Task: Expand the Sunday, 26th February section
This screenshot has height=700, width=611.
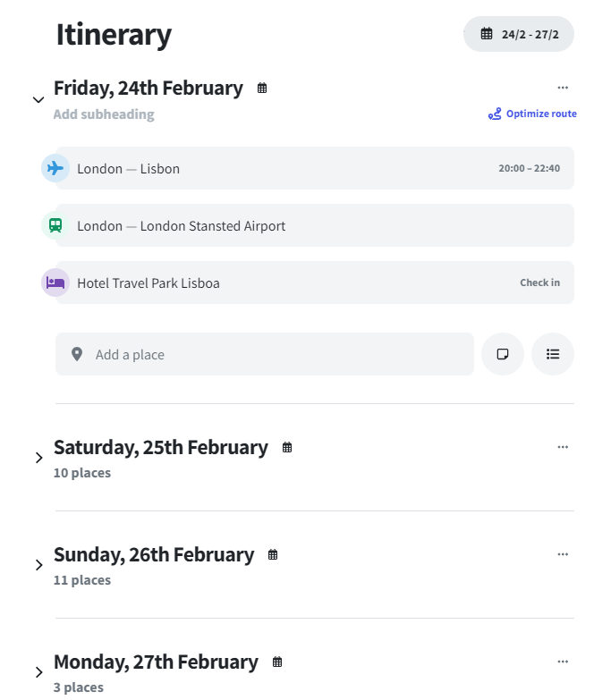Action: [38, 565]
